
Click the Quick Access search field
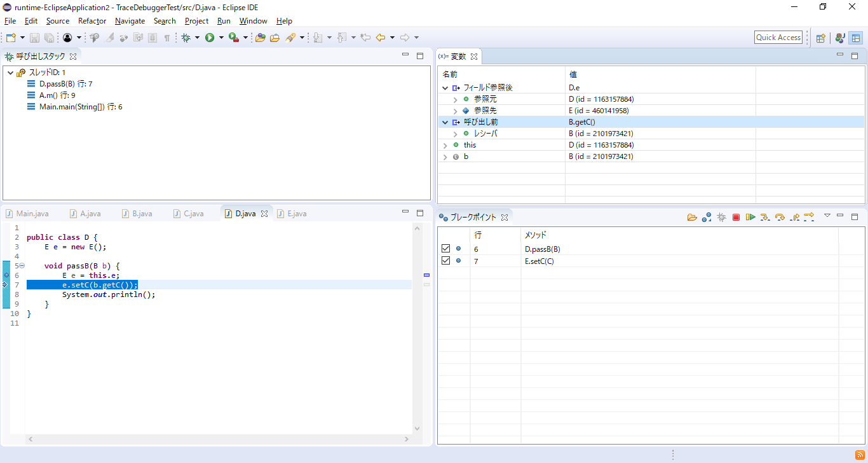pyautogui.click(x=778, y=38)
